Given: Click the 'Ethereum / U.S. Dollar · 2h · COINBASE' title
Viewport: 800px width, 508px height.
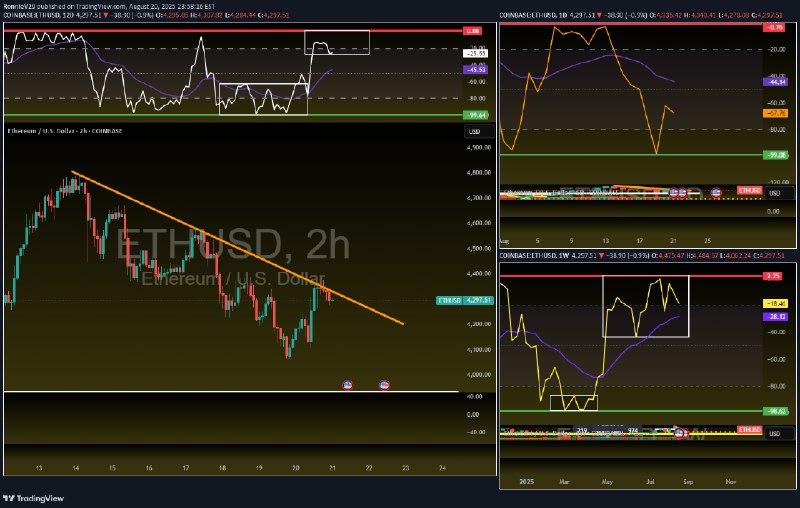Looking at the screenshot, I should [x=65, y=131].
